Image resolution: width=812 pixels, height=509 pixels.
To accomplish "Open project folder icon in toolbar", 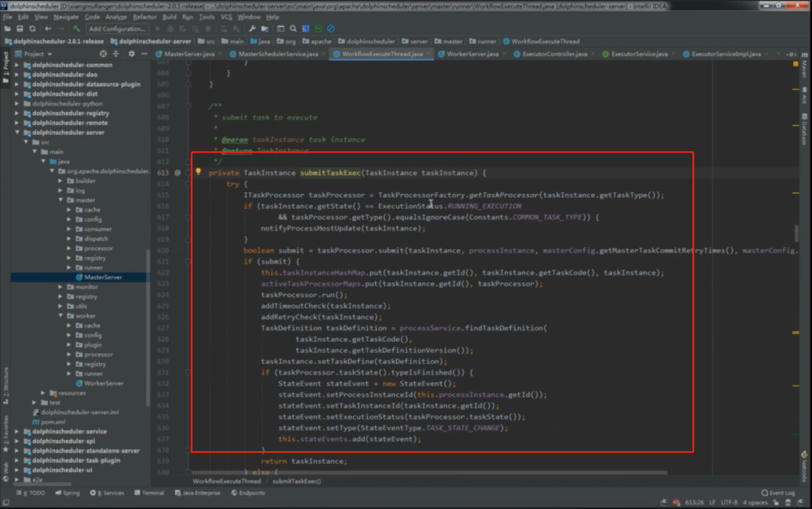I will (x=8, y=29).
